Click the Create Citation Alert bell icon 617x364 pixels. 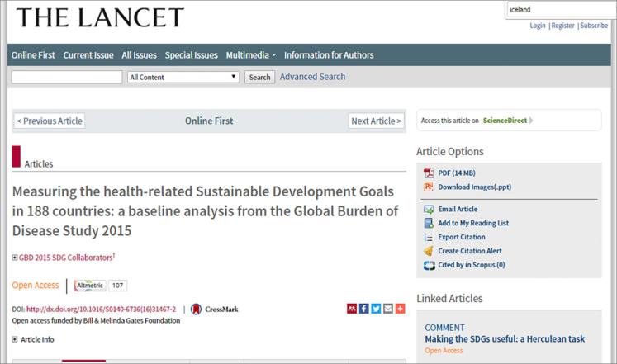429,251
